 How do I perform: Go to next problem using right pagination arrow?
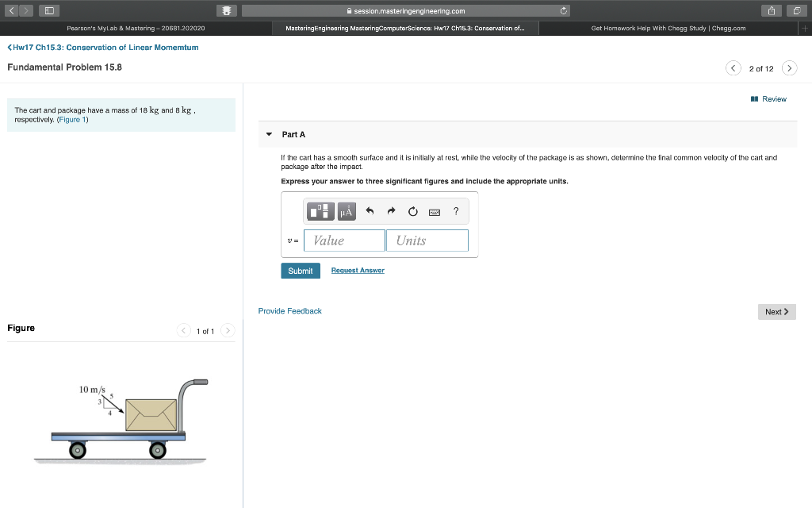pyautogui.click(x=789, y=68)
